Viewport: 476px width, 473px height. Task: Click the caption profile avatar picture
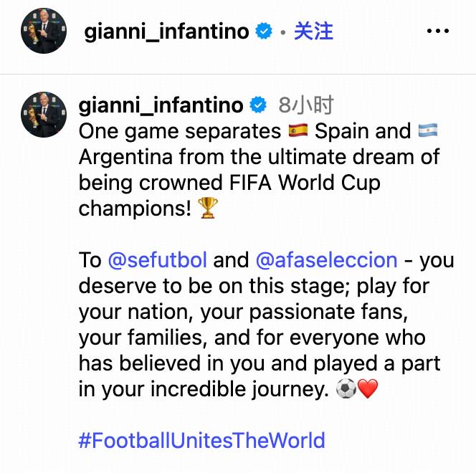tap(44, 115)
